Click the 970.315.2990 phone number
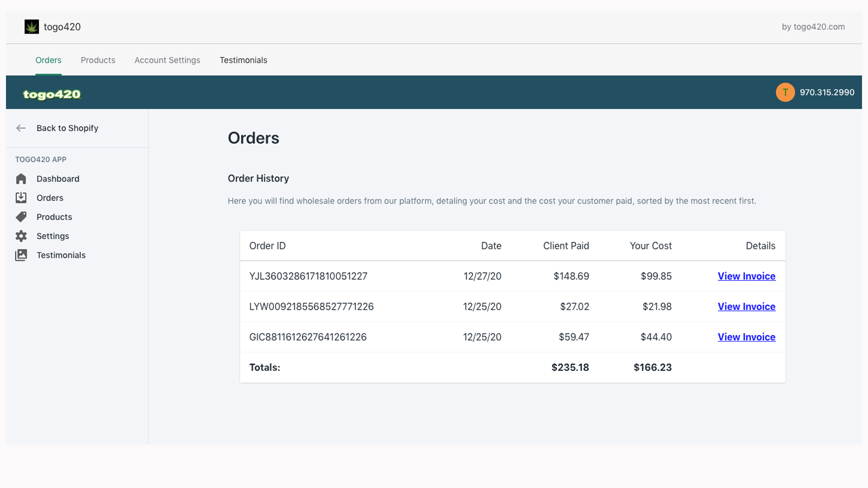This screenshot has width=868, height=488. tap(827, 92)
